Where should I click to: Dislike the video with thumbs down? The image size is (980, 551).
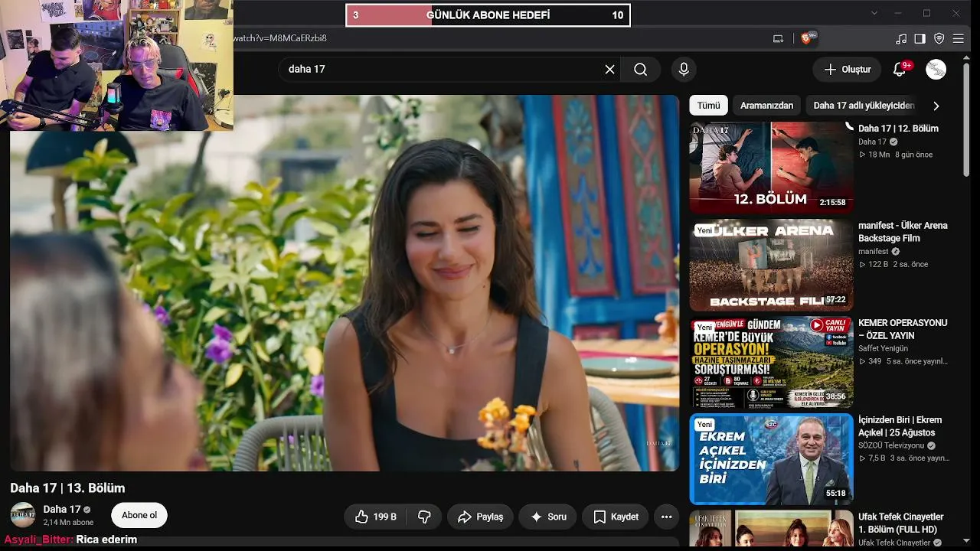(x=424, y=517)
